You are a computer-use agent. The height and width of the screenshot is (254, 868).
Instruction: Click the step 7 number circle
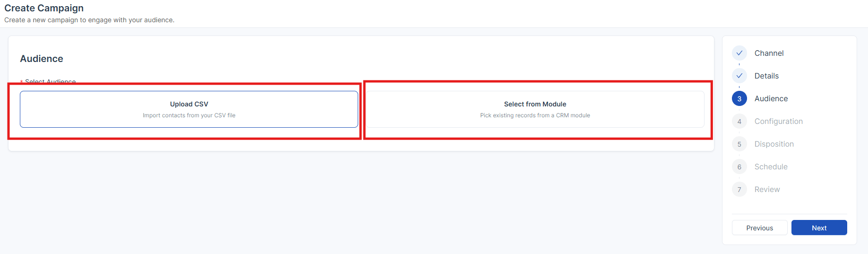(739, 189)
